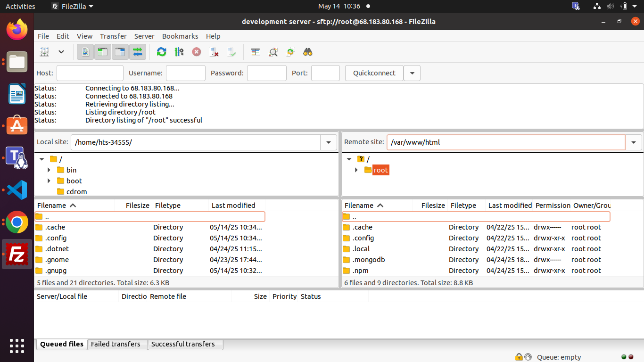Disconnect from the current server
This screenshot has height=362, width=644.
(214, 52)
